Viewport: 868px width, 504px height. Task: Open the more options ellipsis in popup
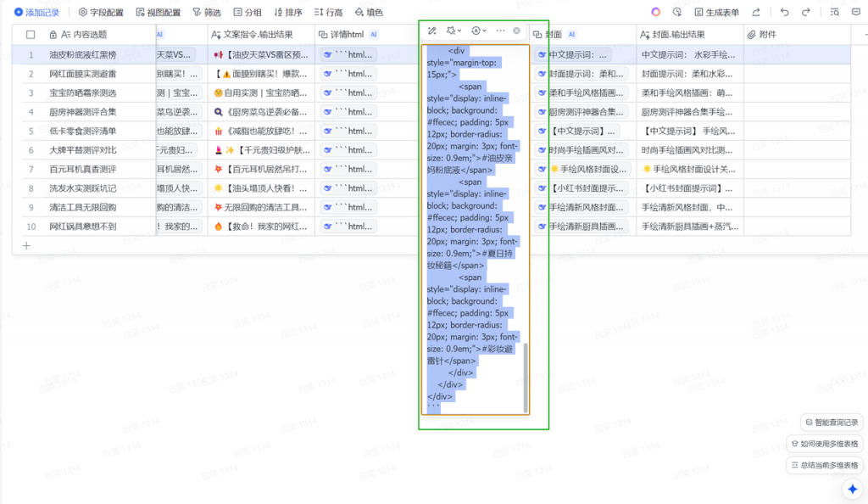(500, 31)
